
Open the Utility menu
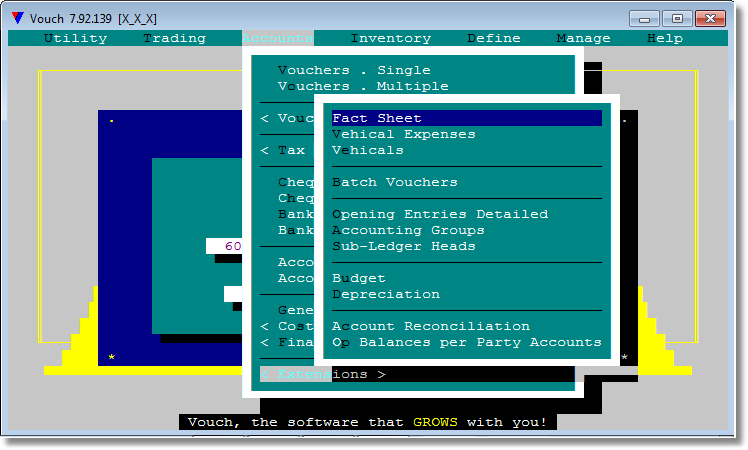point(75,38)
